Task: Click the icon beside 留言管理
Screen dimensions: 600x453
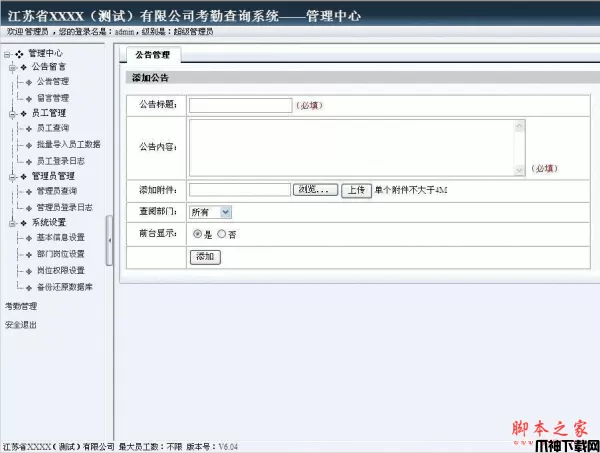Action: [29, 99]
